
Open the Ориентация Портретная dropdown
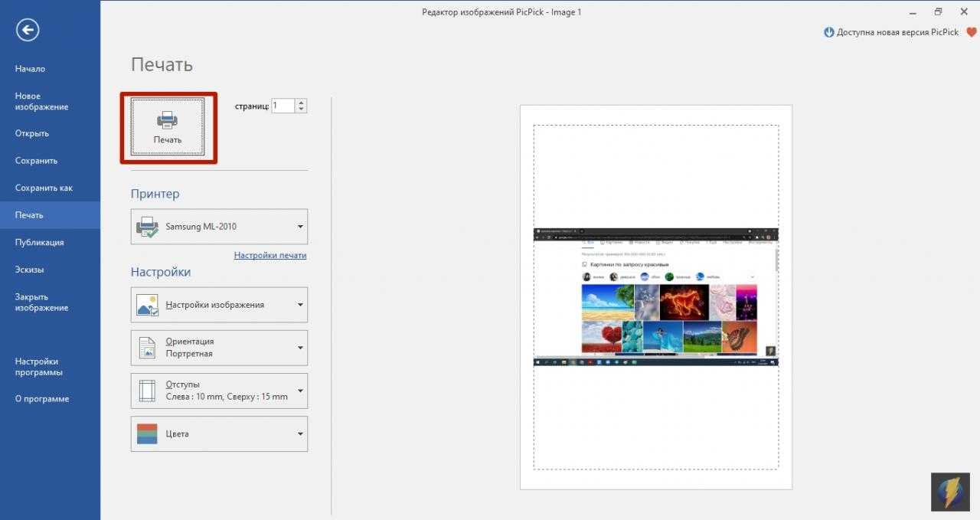pyautogui.click(x=300, y=348)
